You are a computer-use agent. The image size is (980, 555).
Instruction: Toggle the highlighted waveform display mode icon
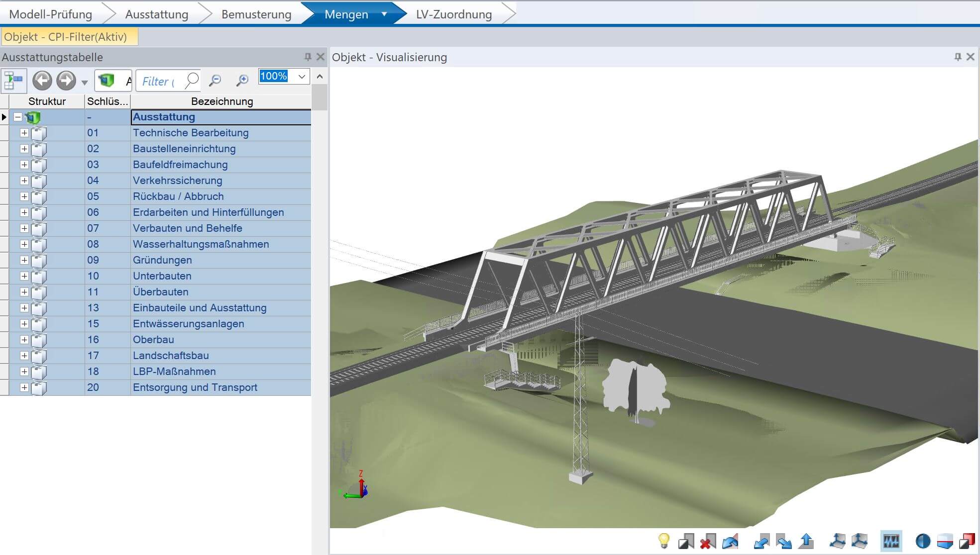pos(891,541)
